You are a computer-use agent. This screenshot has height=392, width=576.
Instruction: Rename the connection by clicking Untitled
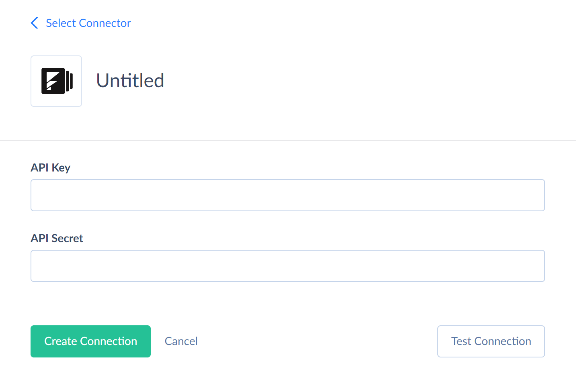click(x=130, y=80)
